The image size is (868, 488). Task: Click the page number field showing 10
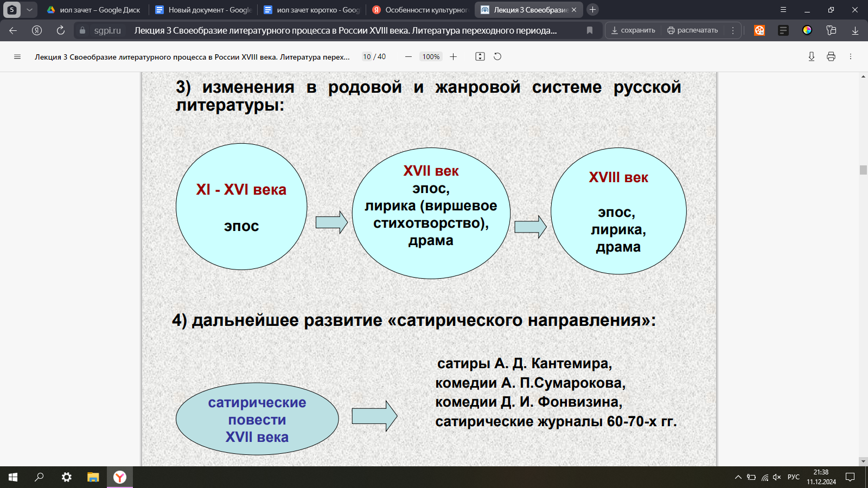[367, 56]
